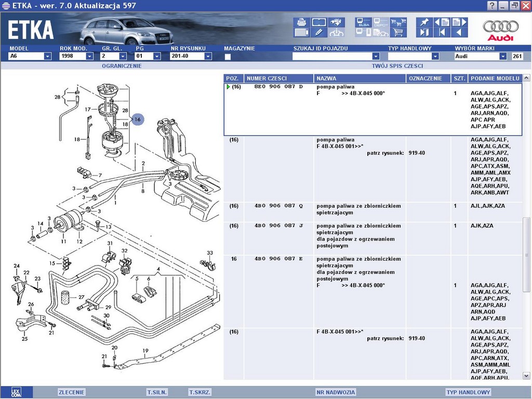Open the NR RYSUNKU dropdown showing 201-40

208,56
